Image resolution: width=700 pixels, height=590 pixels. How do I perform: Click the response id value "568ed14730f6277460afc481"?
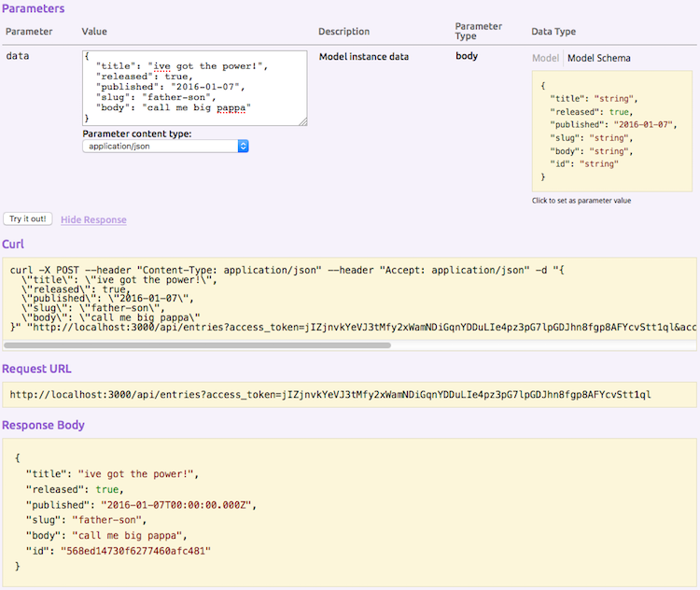135,551
